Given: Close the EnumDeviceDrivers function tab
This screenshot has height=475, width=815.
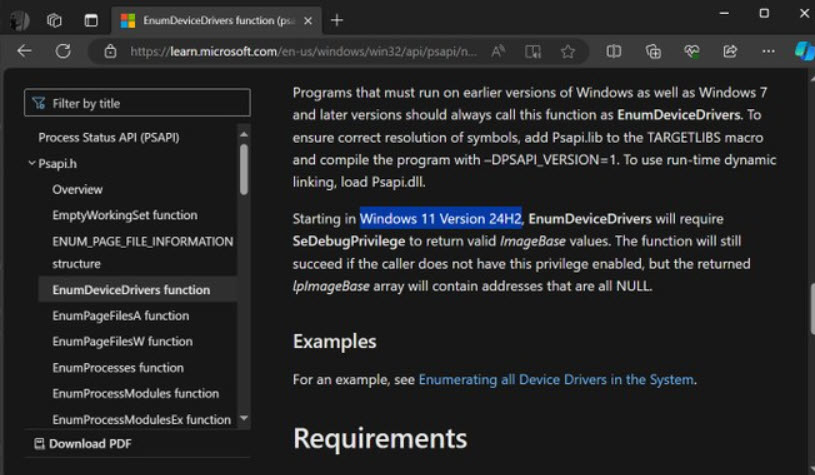Looking at the screenshot, I should [308, 21].
